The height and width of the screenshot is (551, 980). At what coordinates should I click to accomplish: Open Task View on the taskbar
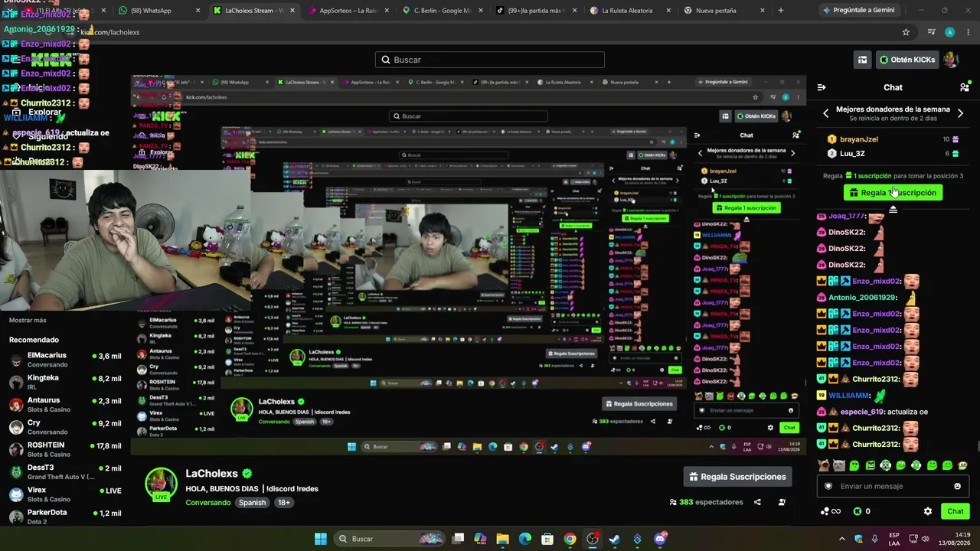pyautogui.click(x=458, y=539)
